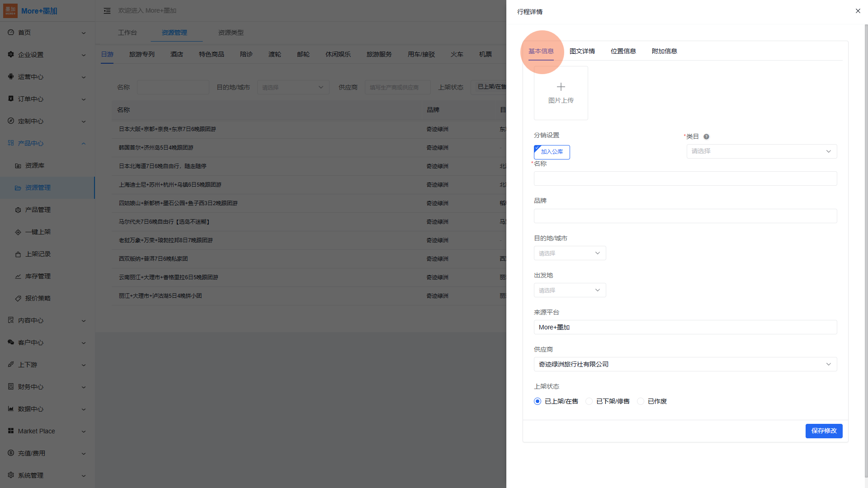Toggle the 加入公库 checkbox tag

point(552,152)
